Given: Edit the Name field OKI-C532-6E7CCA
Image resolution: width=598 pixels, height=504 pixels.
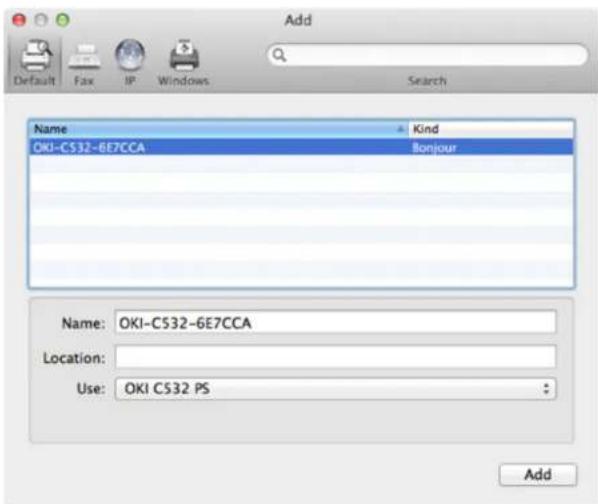Looking at the screenshot, I should [x=335, y=323].
